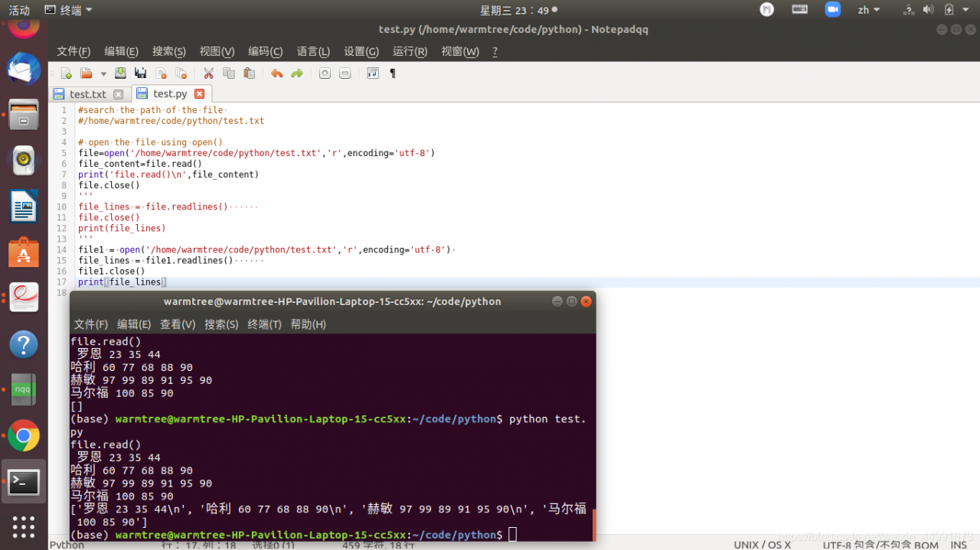Open the Show Applications grid
This screenshot has height=550, width=980.
point(24,527)
